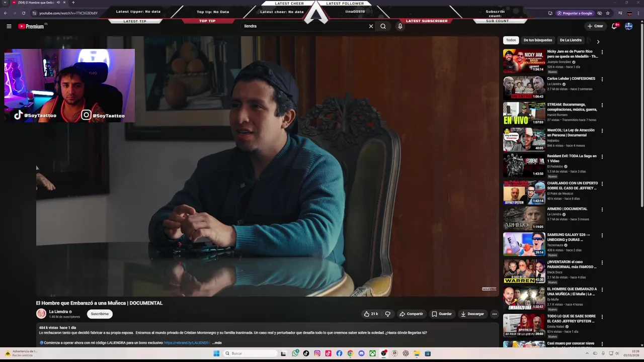This screenshot has width=644, height=362.
Task: Start voice search with microphone icon
Action: pos(400,26)
